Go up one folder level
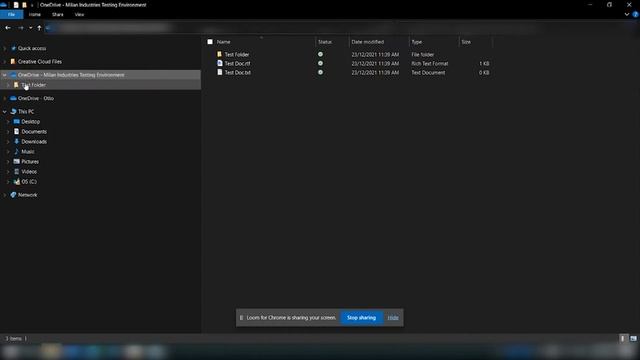The height and width of the screenshot is (360, 640). (39, 28)
